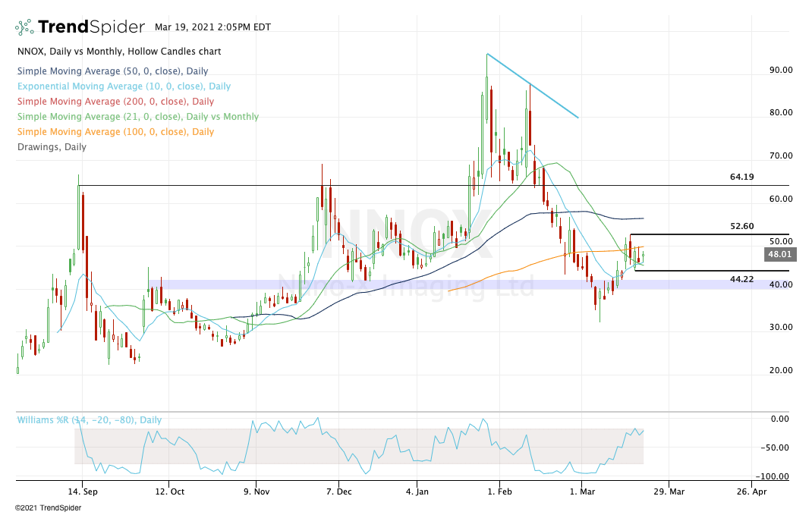Select the 64.19 horizontal resistance line

(434, 185)
